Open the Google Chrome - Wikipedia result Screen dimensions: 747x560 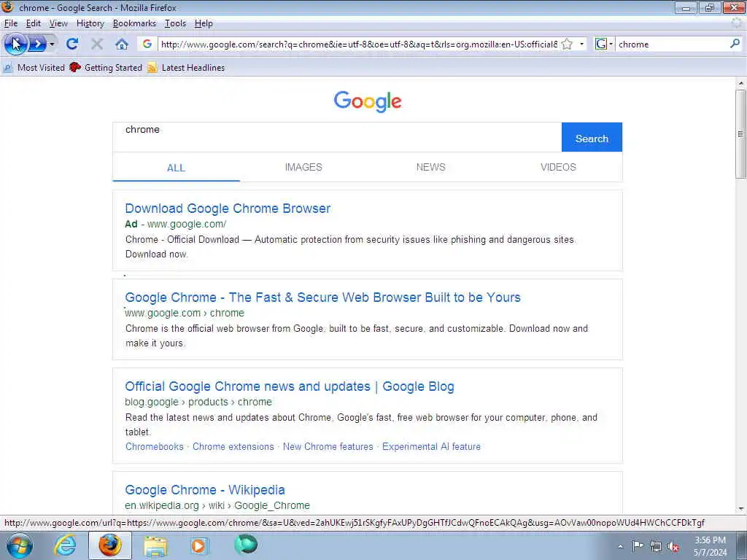(205, 490)
